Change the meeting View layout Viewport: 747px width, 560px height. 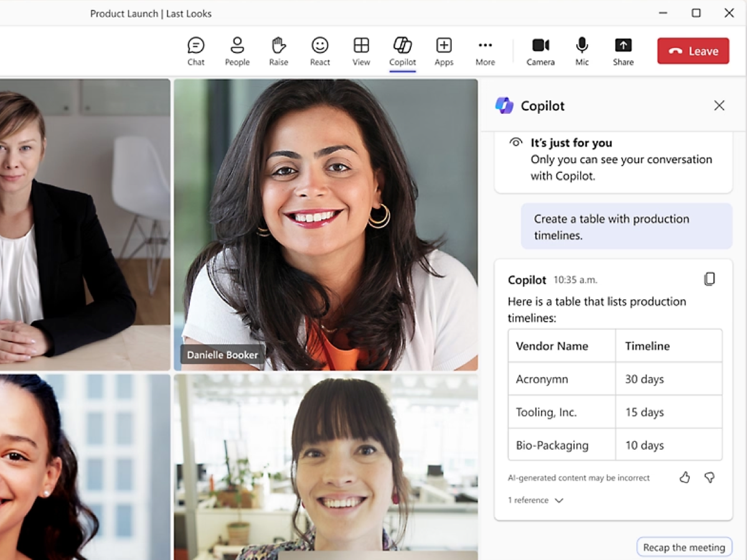coord(361,51)
